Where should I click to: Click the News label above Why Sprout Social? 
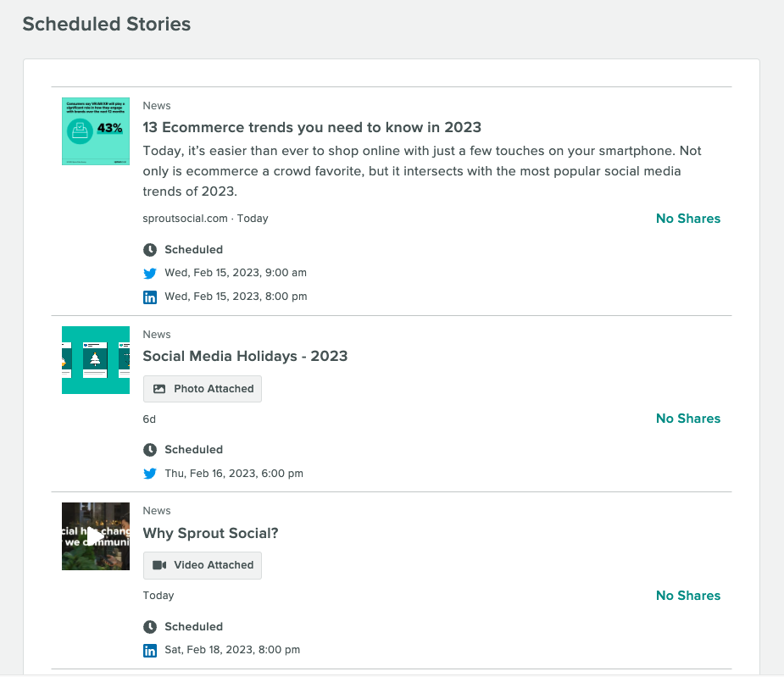point(157,510)
